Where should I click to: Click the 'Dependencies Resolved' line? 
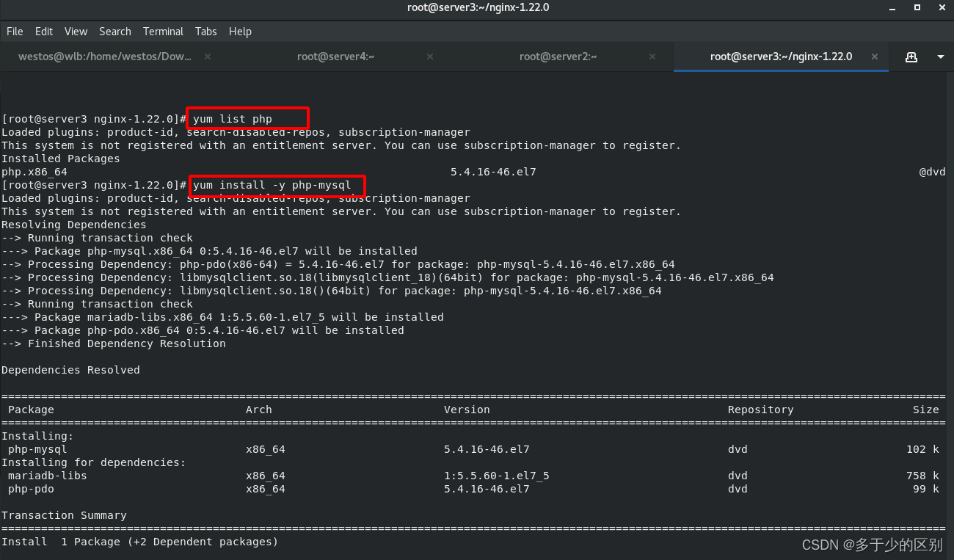coord(70,370)
